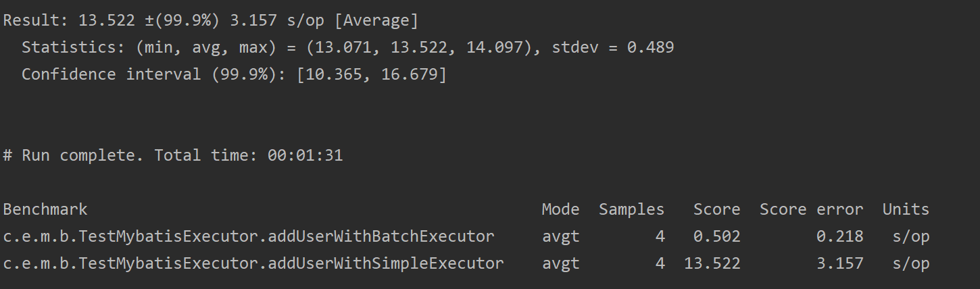Click the 'Score error' column header

[x=811, y=209]
